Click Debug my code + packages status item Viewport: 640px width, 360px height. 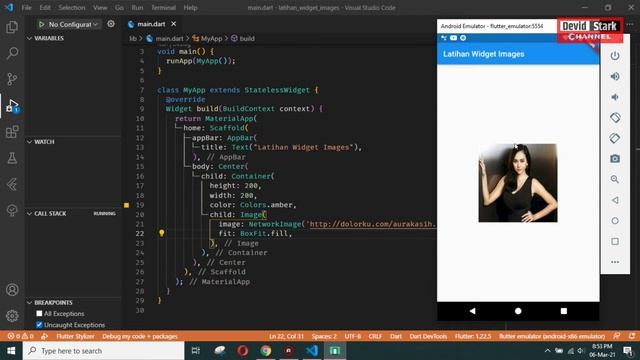pyautogui.click(x=140, y=336)
